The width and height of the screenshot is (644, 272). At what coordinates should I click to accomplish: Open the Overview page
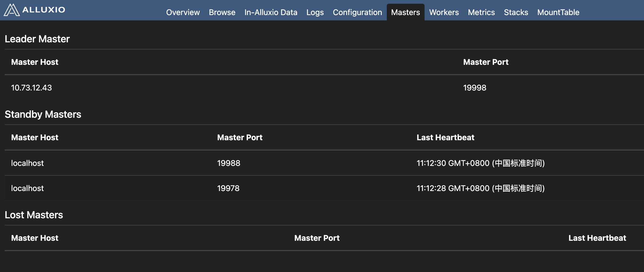pos(183,12)
